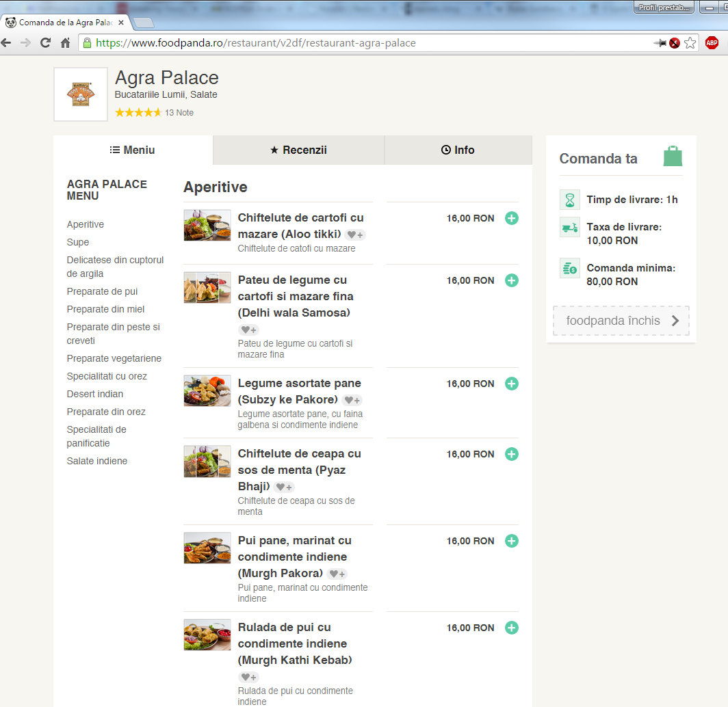Click the delivery time hourglass icon

570,200
